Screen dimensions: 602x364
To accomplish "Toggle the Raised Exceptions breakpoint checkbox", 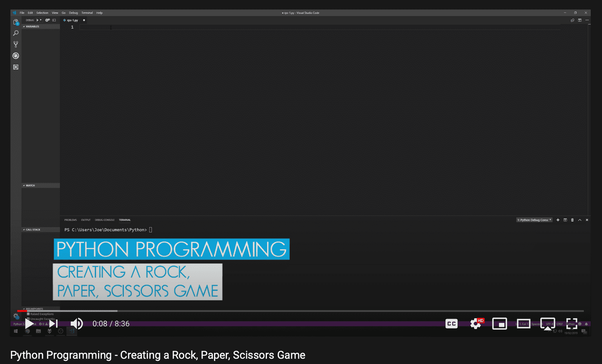I will [x=28, y=314].
